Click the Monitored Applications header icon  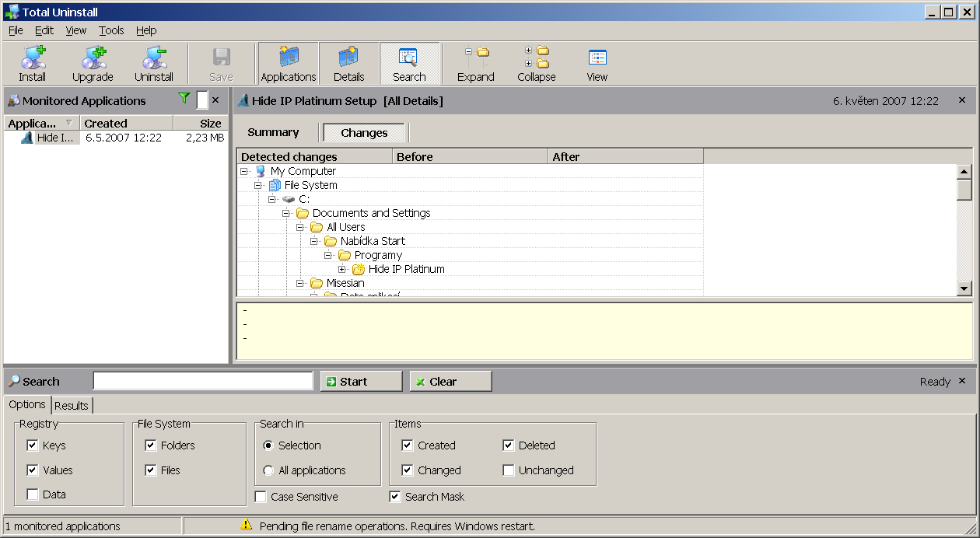[13, 100]
